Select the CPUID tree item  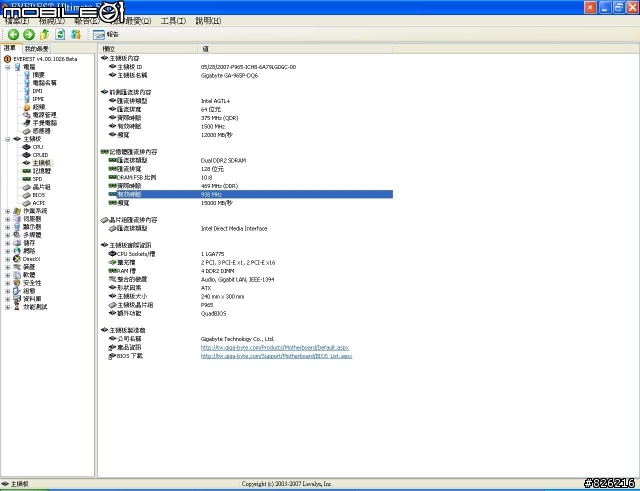pyautogui.click(x=40, y=155)
